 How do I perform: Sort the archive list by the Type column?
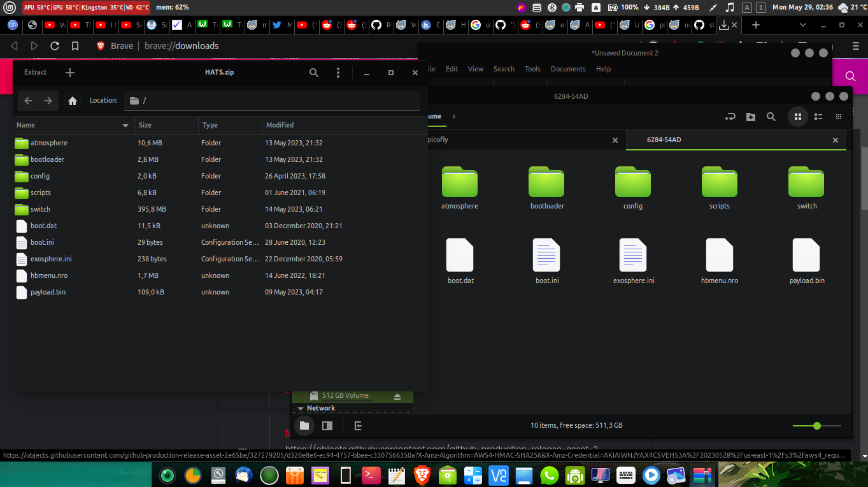tap(230, 125)
